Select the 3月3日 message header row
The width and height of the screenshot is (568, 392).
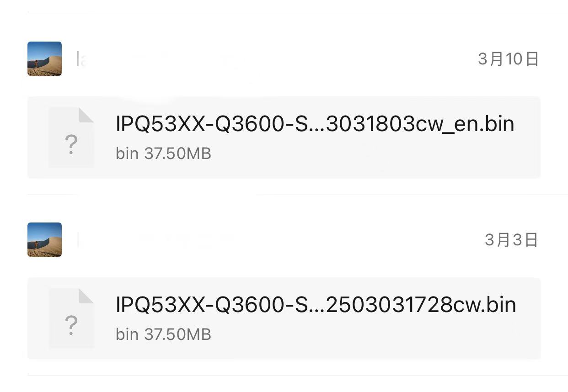tap(284, 239)
